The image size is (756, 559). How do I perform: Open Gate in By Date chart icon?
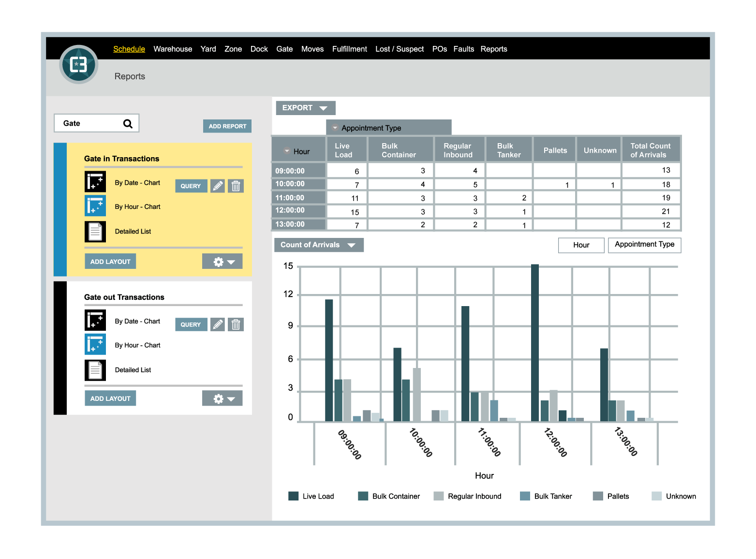tap(95, 182)
